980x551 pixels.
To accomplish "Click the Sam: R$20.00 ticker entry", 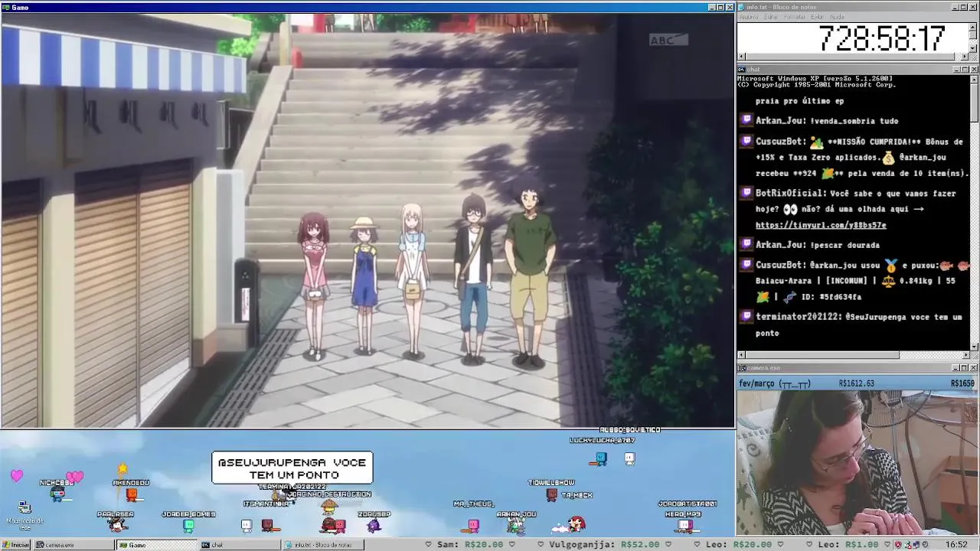I will 469,545.
